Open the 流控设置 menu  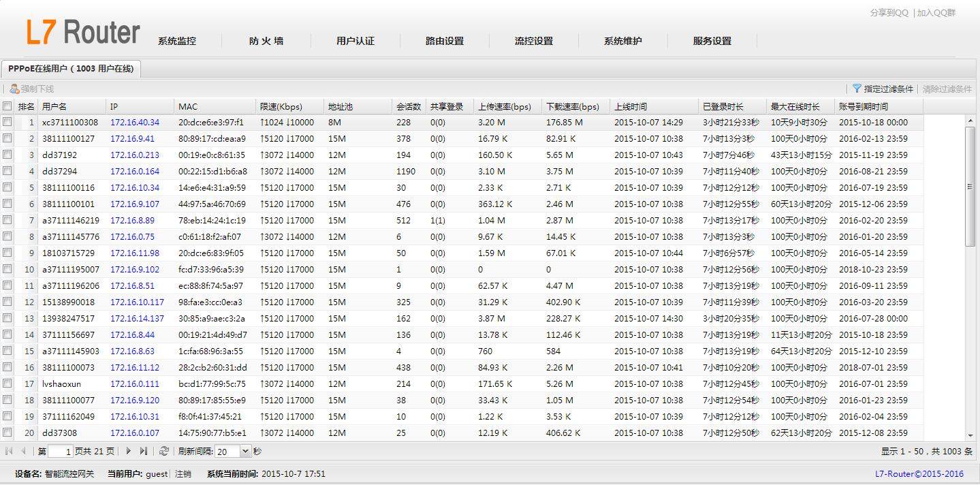533,41
